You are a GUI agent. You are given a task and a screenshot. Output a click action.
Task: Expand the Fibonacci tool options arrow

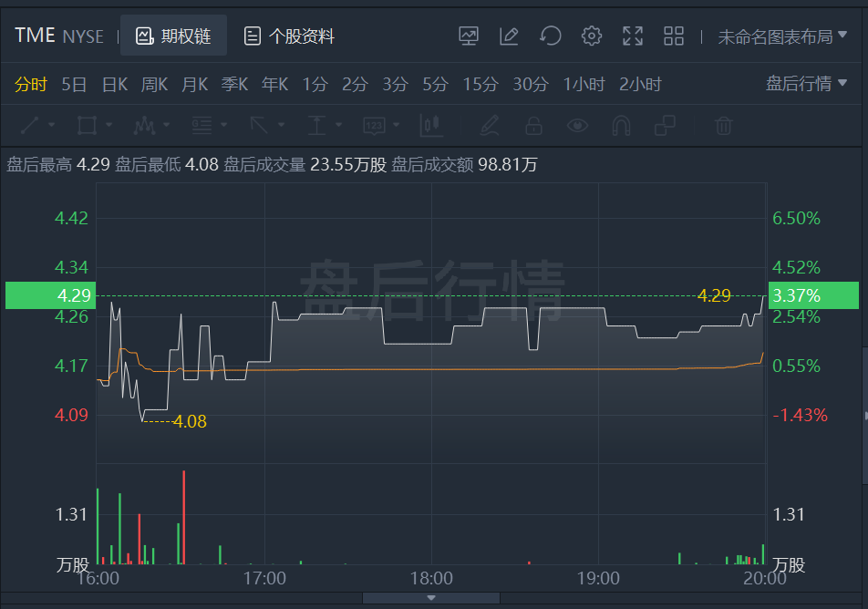[x=223, y=125]
